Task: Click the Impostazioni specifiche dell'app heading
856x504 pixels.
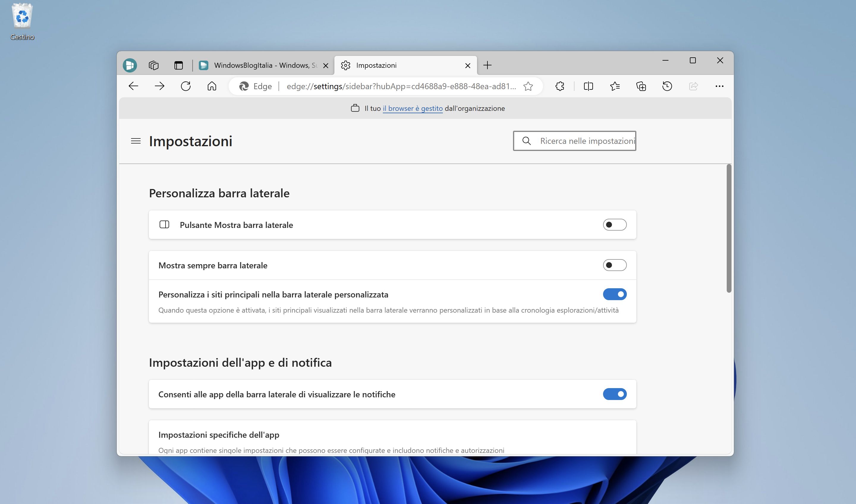Action: tap(219, 435)
